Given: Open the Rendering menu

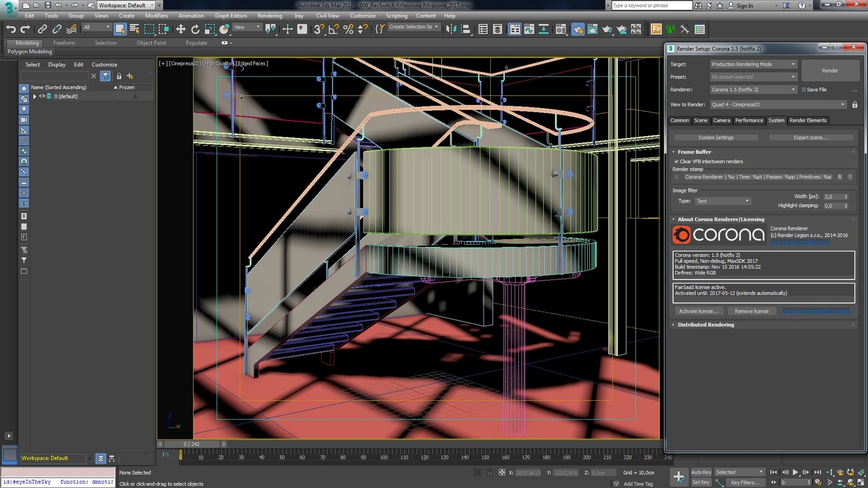Looking at the screenshot, I should click(x=270, y=16).
